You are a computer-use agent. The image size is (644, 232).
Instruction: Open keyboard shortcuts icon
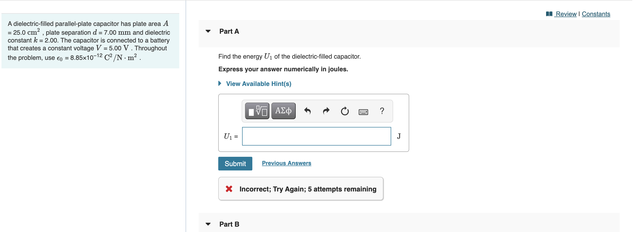click(x=363, y=112)
